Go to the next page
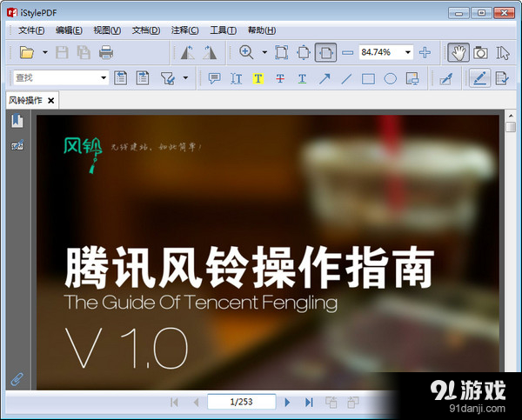The height and width of the screenshot is (420, 522). pyautogui.click(x=288, y=403)
